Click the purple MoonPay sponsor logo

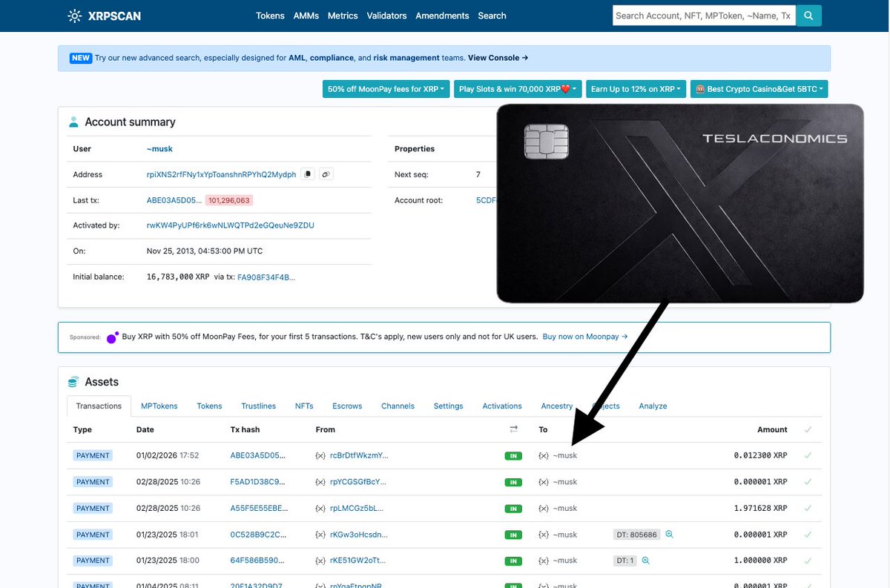click(112, 337)
